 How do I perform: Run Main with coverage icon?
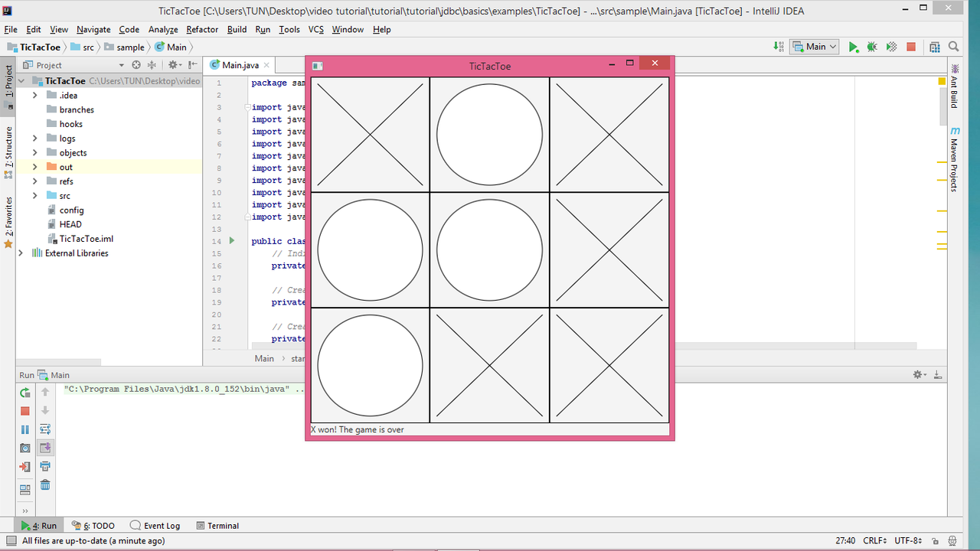point(891,47)
